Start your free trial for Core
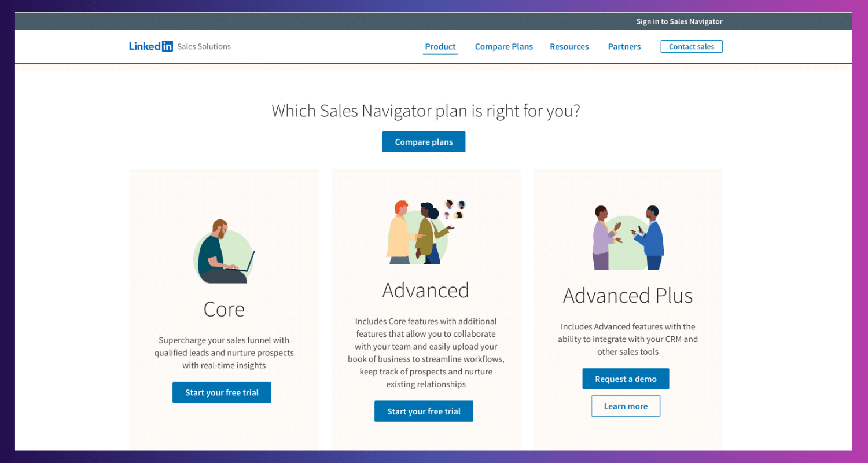The width and height of the screenshot is (868, 463). pos(222,392)
